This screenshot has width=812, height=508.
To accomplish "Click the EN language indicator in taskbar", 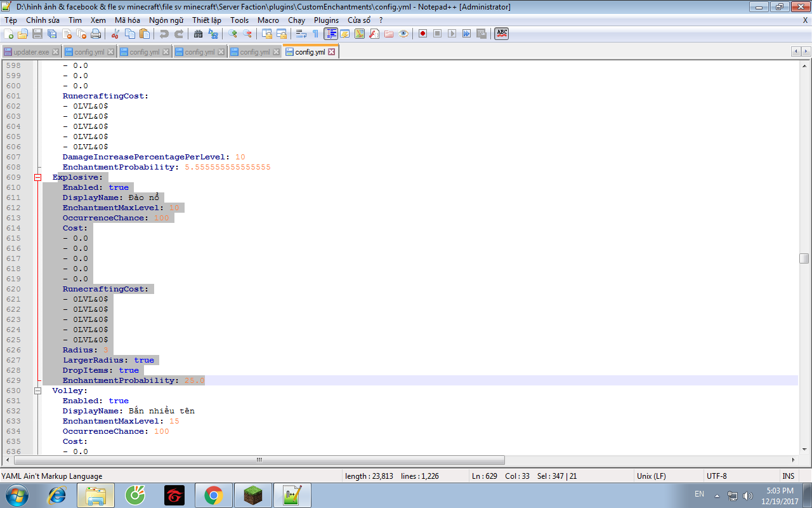I will click(699, 494).
